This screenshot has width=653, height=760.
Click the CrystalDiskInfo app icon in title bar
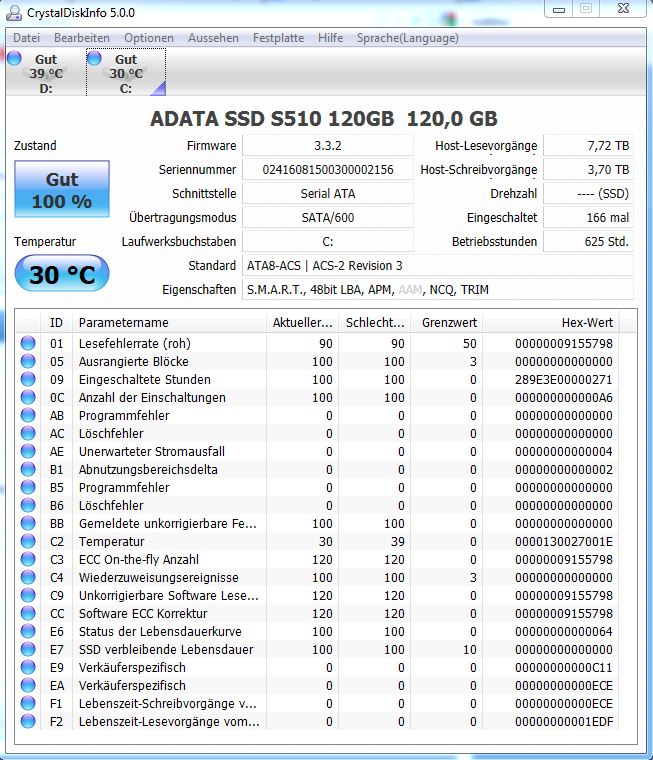[x=14, y=12]
